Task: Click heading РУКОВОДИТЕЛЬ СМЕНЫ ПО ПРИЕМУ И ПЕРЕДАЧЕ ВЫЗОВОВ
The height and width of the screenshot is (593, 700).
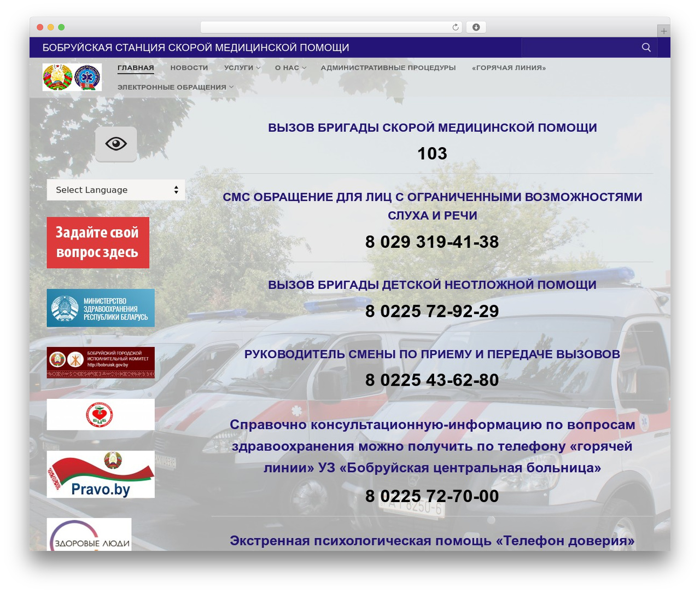Action: [x=432, y=354]
